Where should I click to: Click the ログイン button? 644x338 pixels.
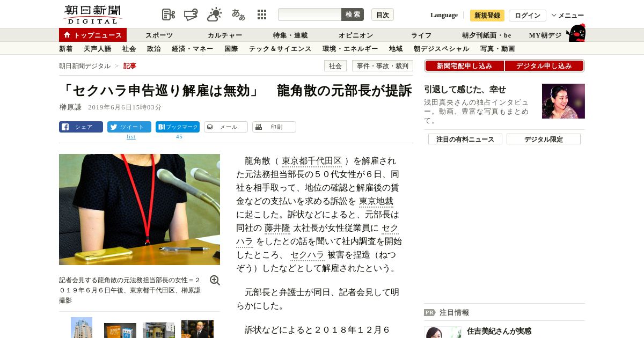[528, 16]
